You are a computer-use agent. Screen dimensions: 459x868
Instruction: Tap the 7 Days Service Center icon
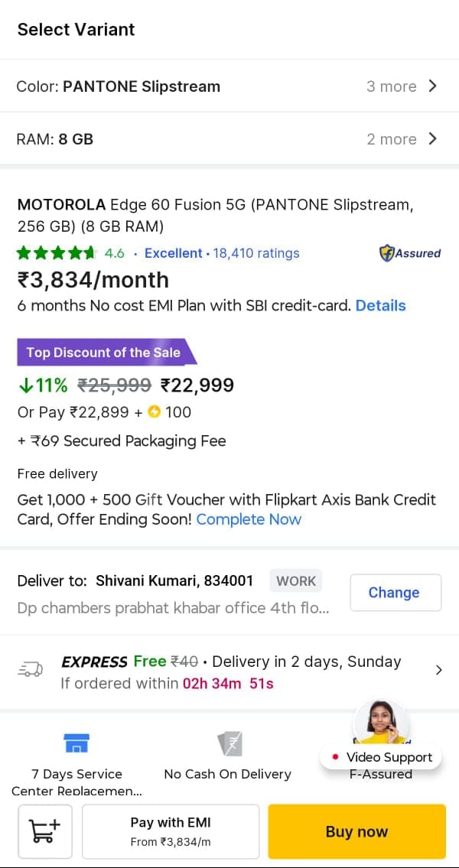click(x=76, y=743)
